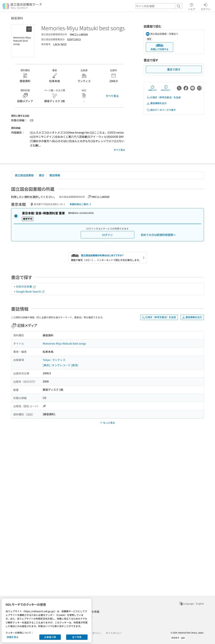Screen dimensions: 215x644
Task: Click the 出版年 calendar icon
Action: [113, 76]
